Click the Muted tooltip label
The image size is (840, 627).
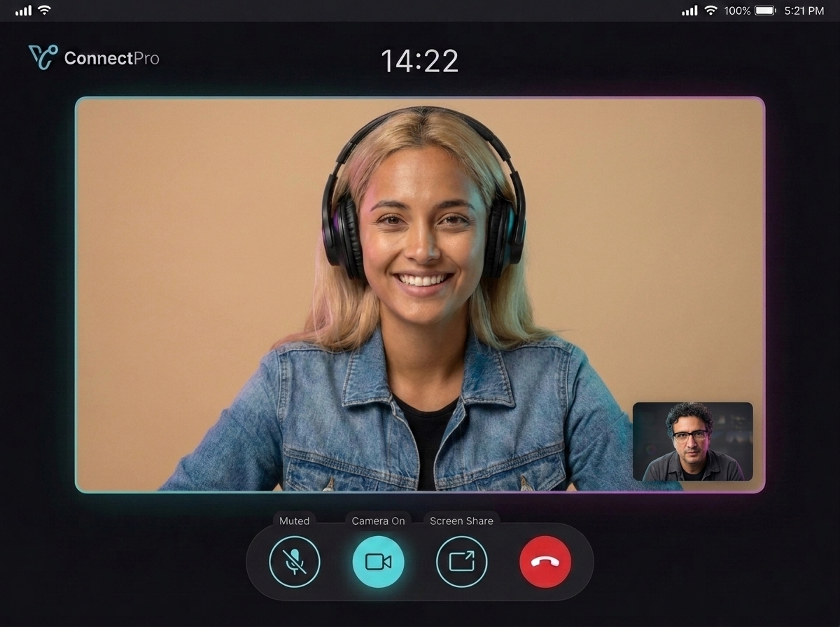(295, 521)
